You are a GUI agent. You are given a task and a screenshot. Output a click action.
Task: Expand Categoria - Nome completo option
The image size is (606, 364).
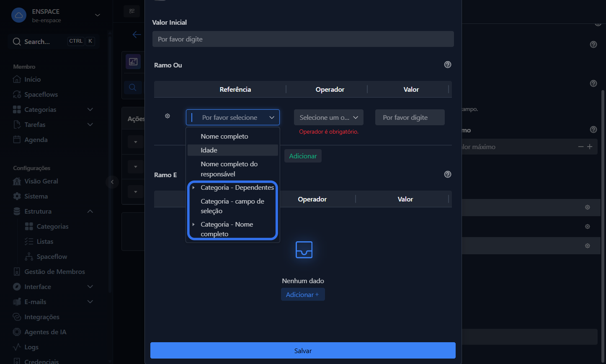click(193, 225)
